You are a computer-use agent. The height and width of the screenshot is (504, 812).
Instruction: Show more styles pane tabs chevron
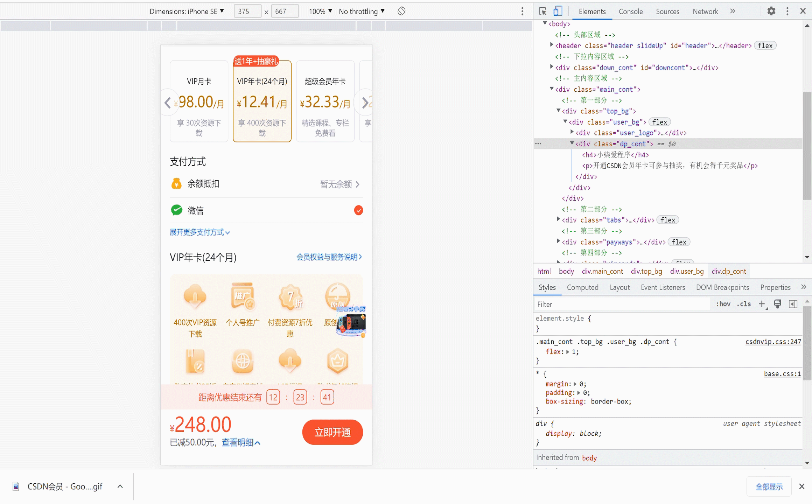[x=804, y=287]
